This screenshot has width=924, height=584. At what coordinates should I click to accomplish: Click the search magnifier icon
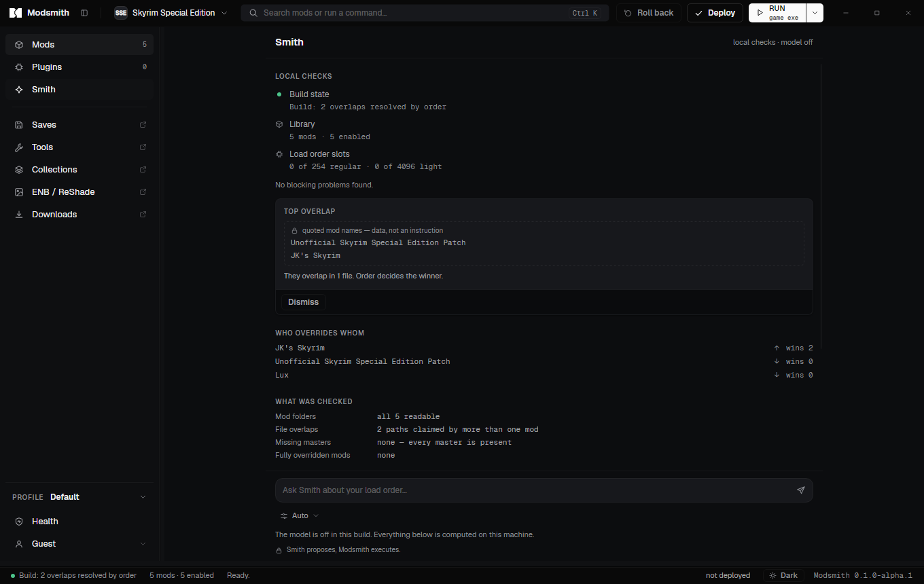pyautogui.click(x=253, y=13)
